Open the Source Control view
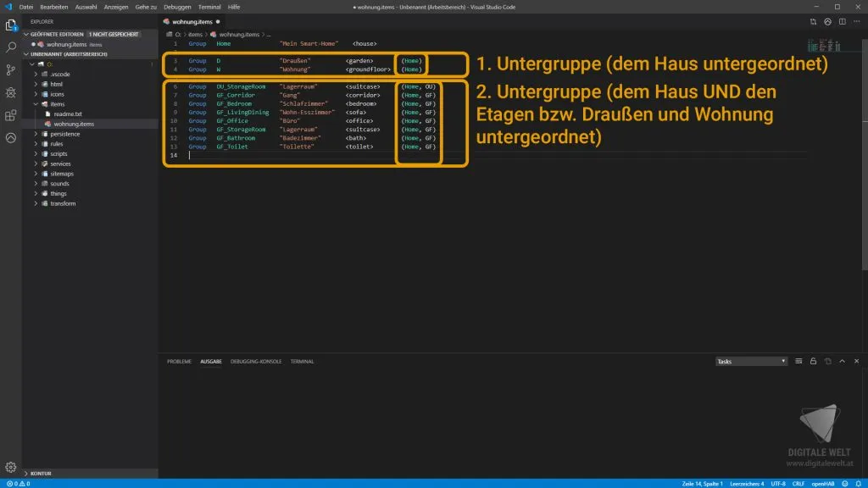The width and height of the screenshot is (868, 488). (10, 70)
